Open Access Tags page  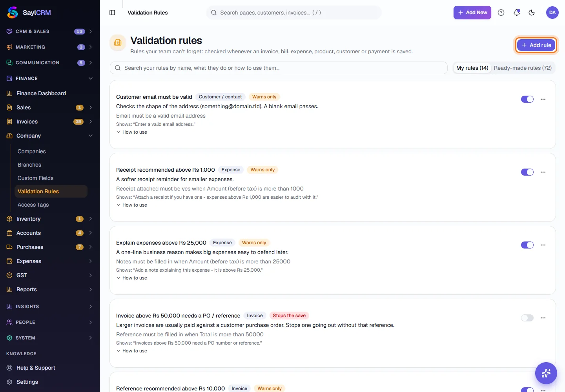33,205
